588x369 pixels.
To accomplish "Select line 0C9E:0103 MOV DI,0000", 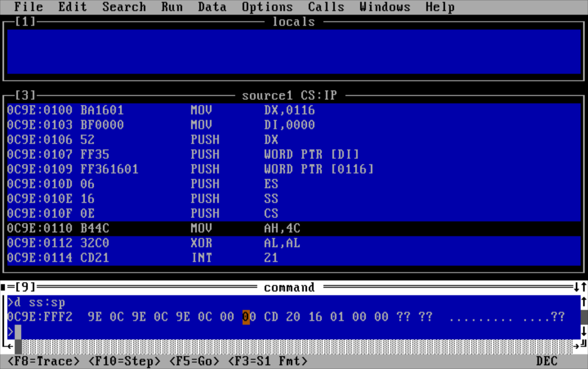I will [294, 125].
